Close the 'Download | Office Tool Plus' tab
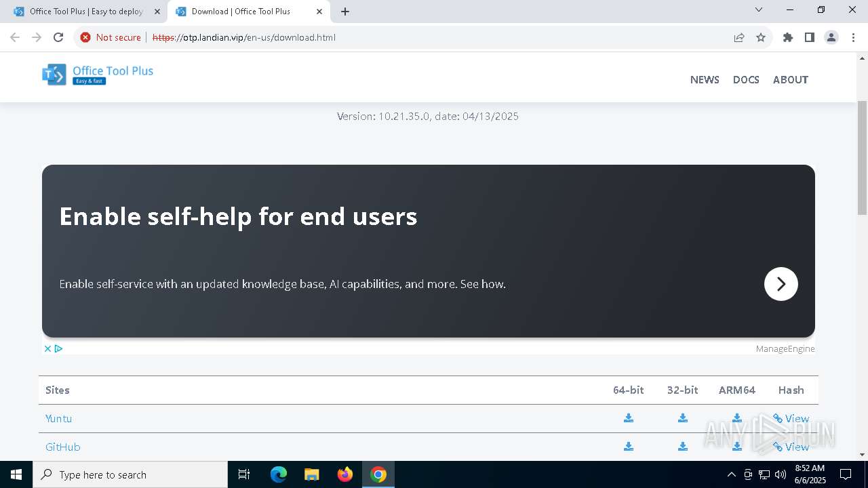 click(x=319, y=12)
